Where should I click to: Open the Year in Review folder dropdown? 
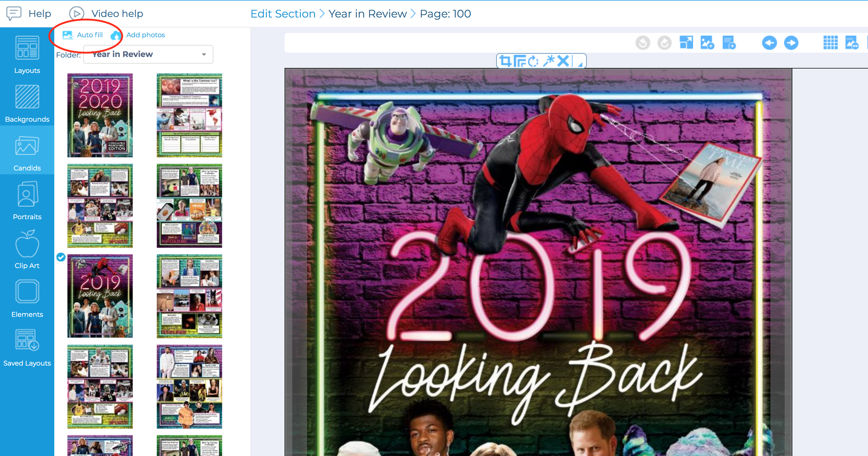coord(148,54)
